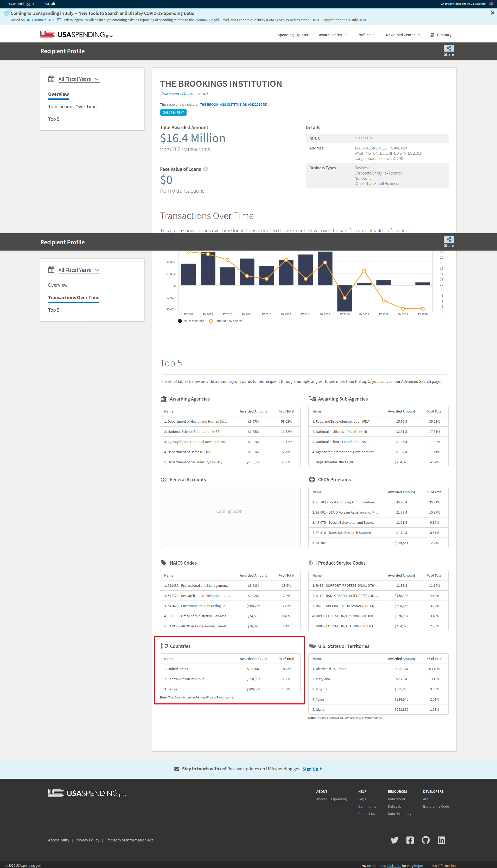Open All Fiscal Years dropdown in lower sidebar
The height and width of the screenshot is (868, 497).
click(x=79, y=270)
